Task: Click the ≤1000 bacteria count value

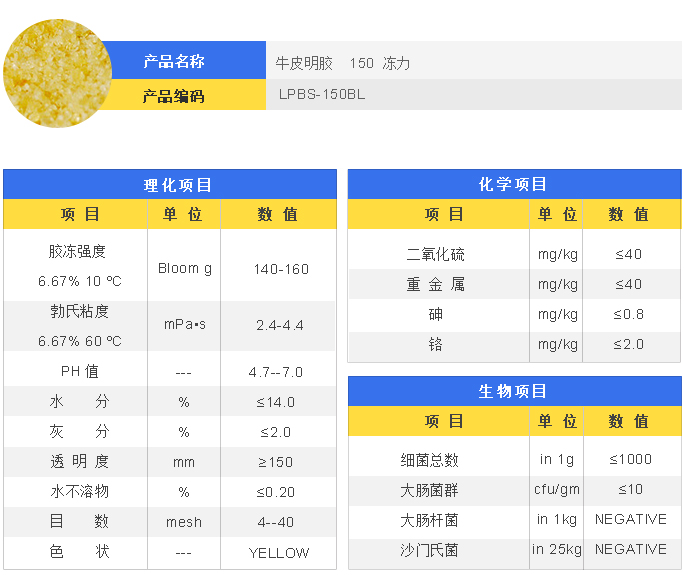Action: point(630,460)
